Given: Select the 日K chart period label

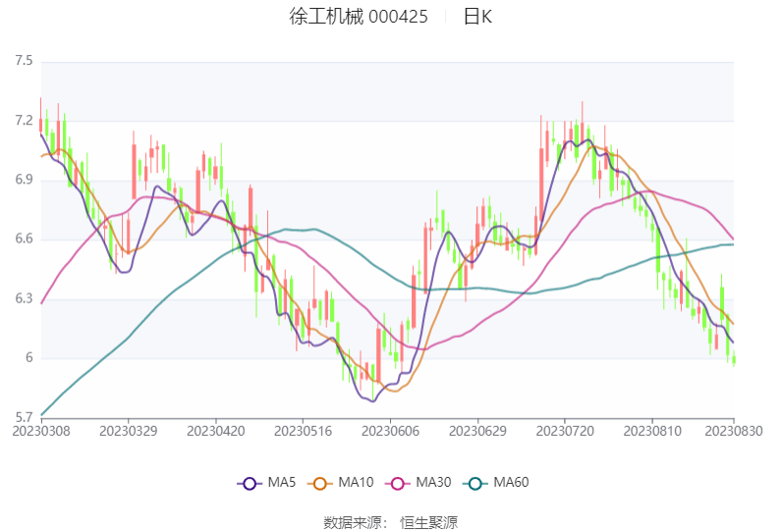Looking at the screenshot, I should [x=477, y=17].
